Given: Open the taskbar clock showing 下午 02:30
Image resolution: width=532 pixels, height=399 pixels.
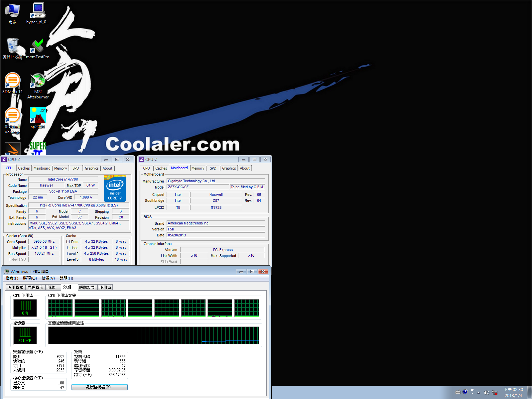Looking at the screenshot, I should click(x=513, y=392).
